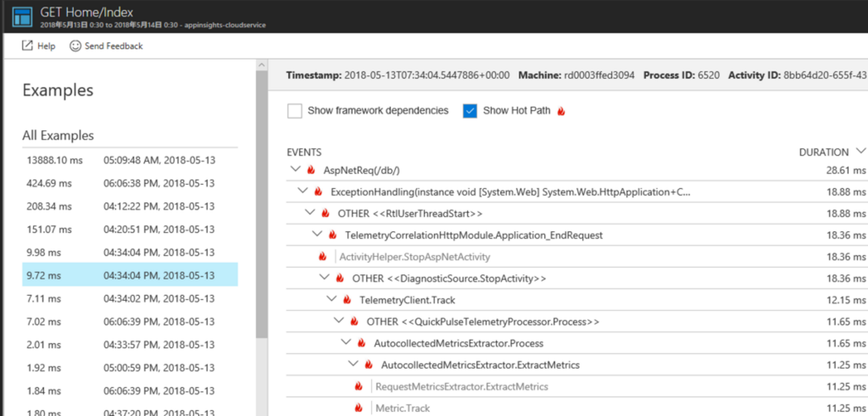This screenshot has height=416, width=868.
Task: Click the Send Feedback button
Action: point(114,46)
